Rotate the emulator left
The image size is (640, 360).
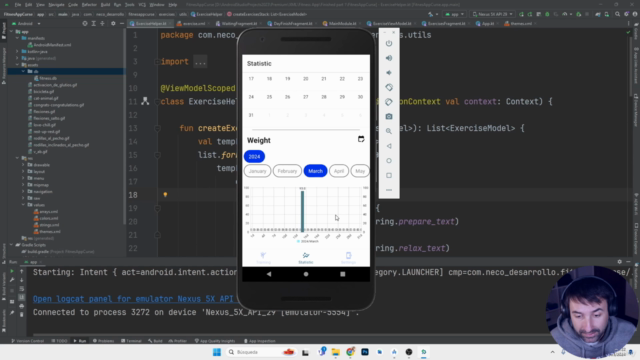(389, 87)
